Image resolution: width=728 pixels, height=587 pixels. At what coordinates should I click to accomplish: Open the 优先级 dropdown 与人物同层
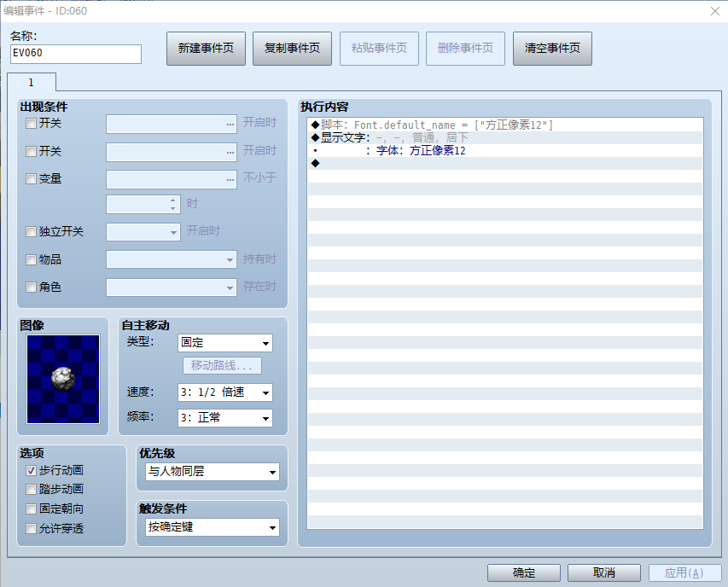pyautogui.click(x=213, y=472)
